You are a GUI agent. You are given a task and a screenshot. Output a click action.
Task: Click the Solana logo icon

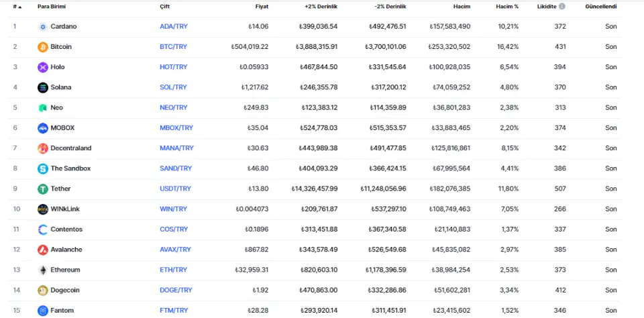43,87
